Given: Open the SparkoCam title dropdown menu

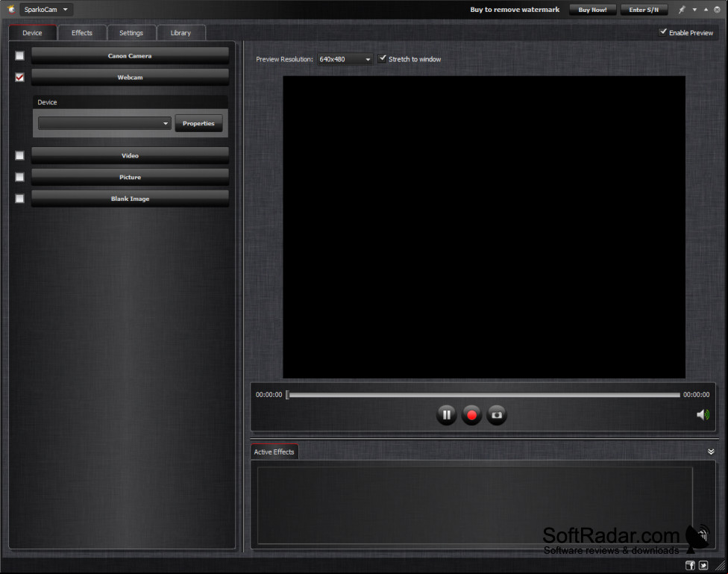Looking at the screenshot, I should tap(46, 9).
